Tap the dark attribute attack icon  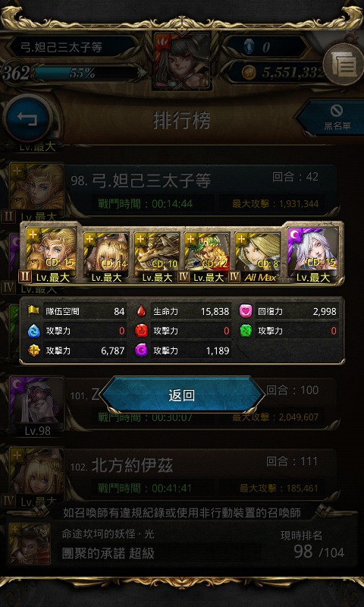(x=141, y=351)
